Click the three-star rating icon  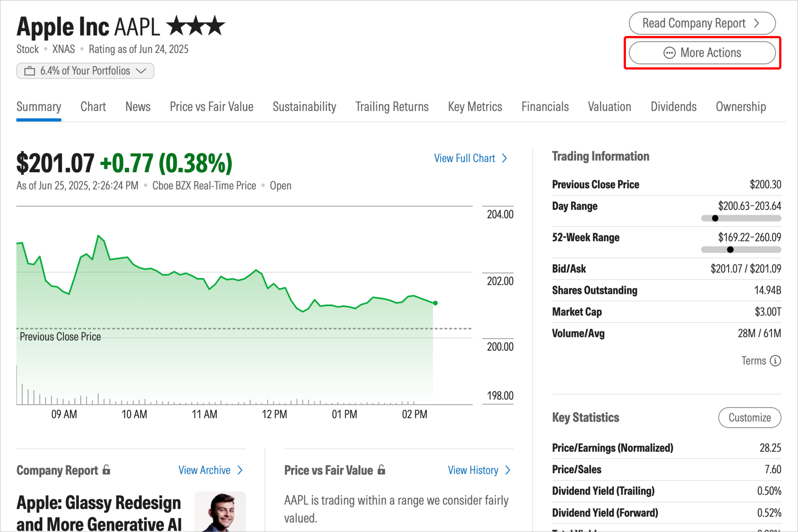196,26
